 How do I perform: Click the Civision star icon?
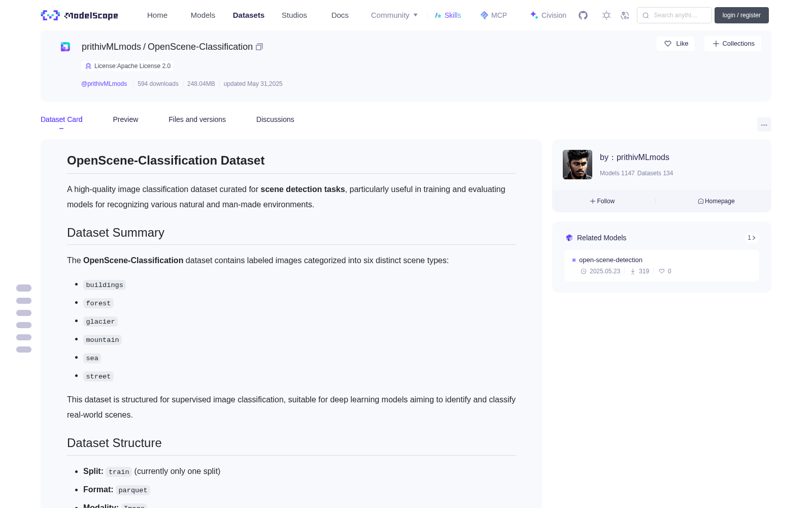click(x=534, y=15)
